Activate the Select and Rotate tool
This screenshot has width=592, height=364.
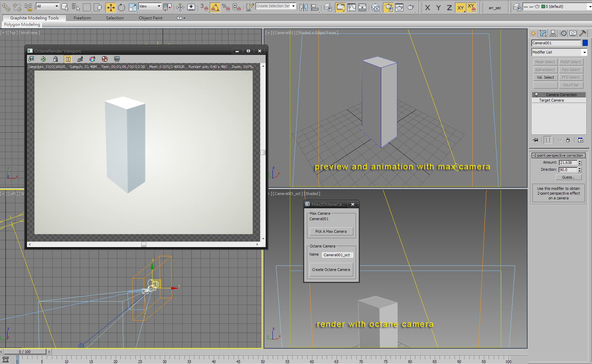(x=121, y=7)
